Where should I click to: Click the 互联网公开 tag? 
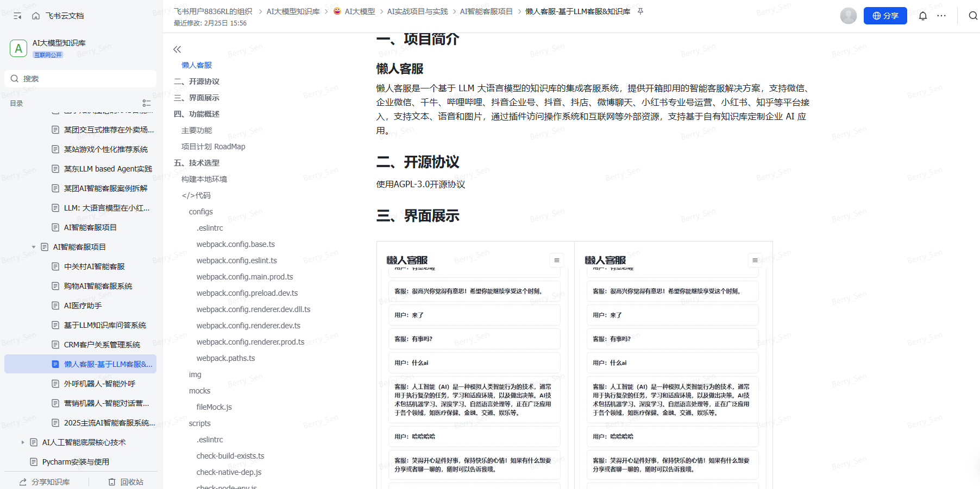point(48,55)
